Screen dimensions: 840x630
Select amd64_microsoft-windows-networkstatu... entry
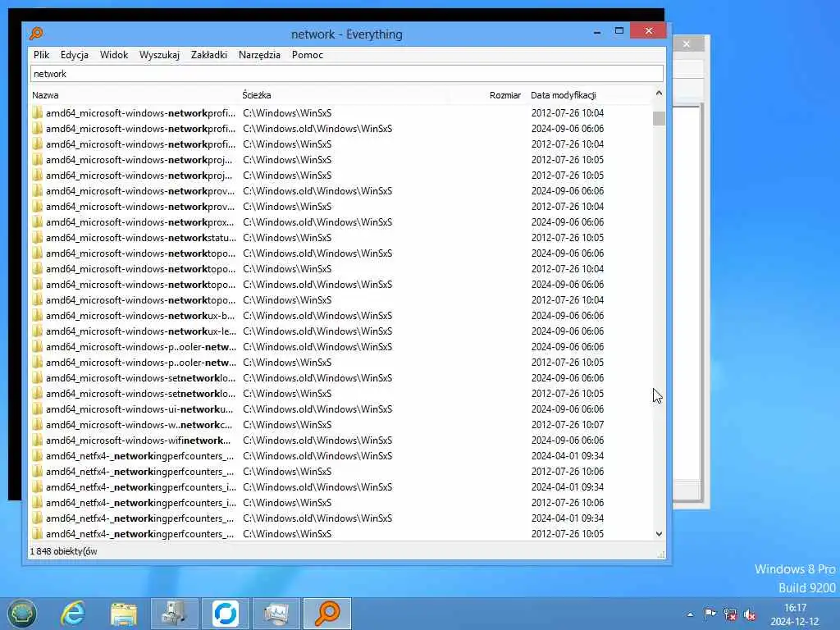[x=141, y=237]
